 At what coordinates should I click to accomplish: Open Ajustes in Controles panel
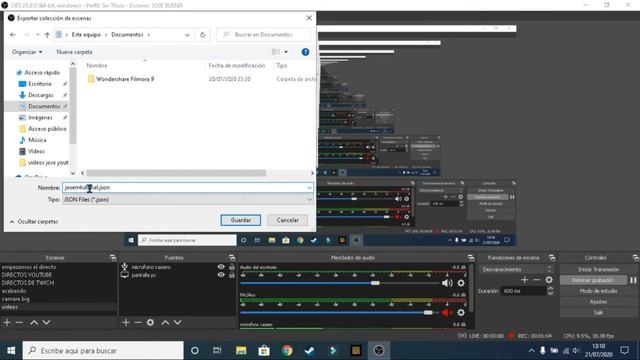[x=598, y=302]
